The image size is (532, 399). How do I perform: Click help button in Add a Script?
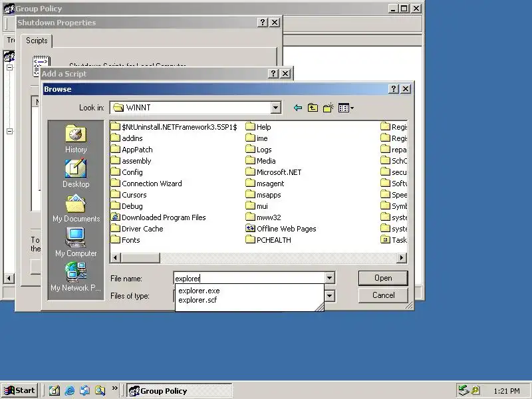pos(273,74)
